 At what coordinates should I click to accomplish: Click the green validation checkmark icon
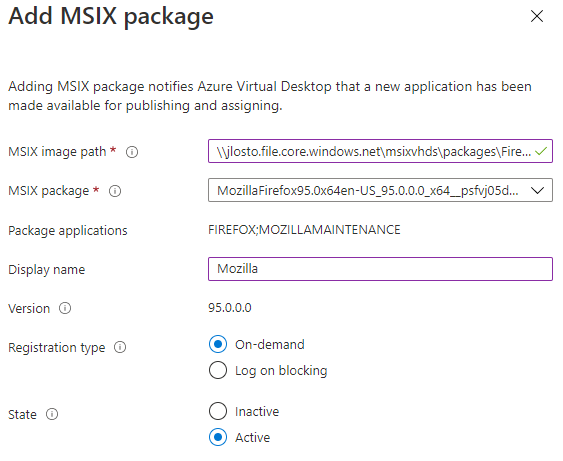541,151
